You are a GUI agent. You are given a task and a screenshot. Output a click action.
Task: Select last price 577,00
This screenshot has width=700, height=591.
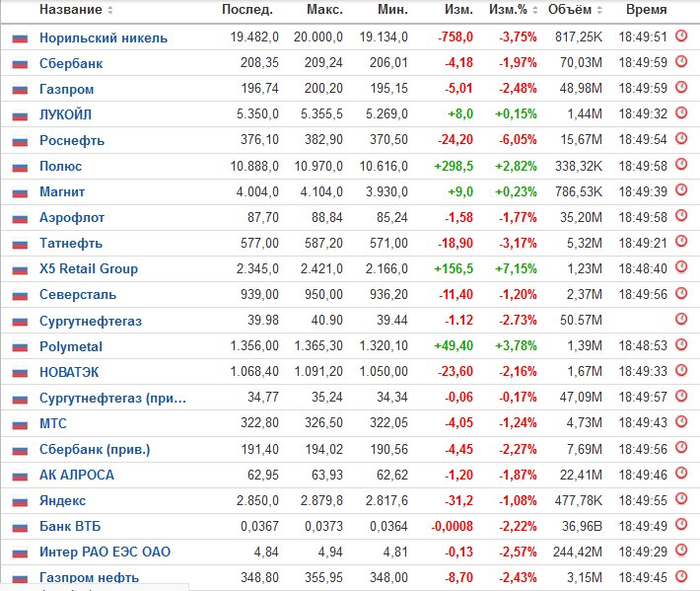pos(259,244)
